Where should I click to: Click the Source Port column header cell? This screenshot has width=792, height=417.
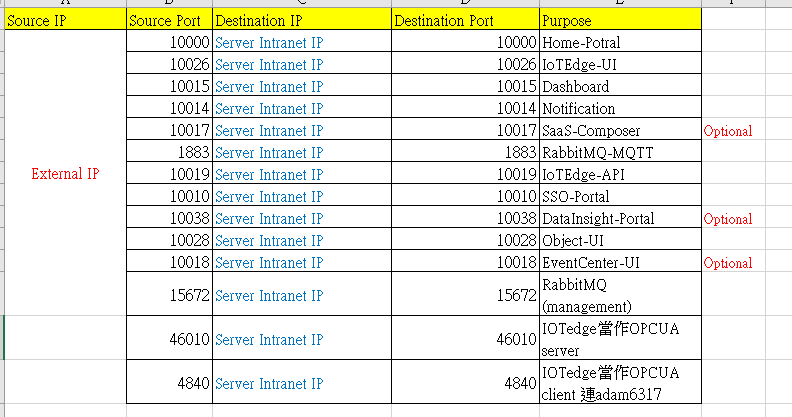point(169,20)
